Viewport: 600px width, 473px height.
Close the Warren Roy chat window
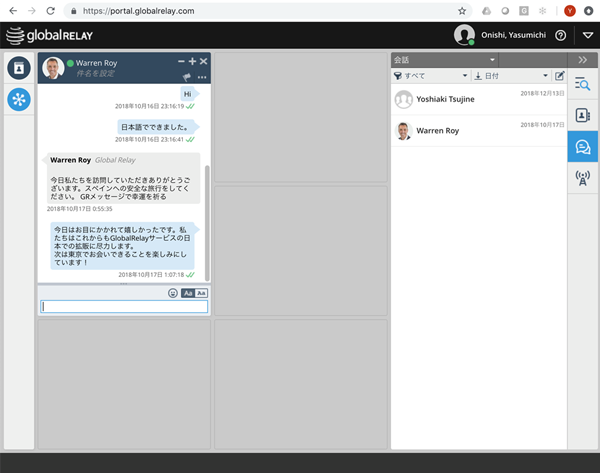click(x=204, y=61)
